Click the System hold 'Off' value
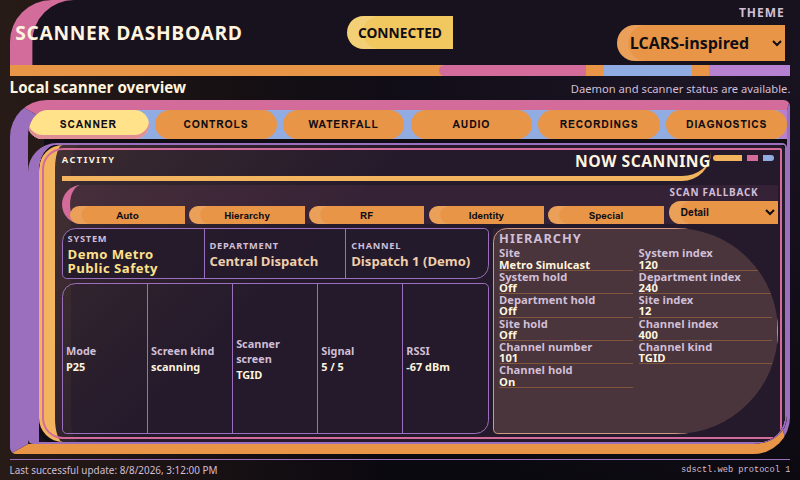Viewport: 800px width, 480px height. click(x=508, y=288)
